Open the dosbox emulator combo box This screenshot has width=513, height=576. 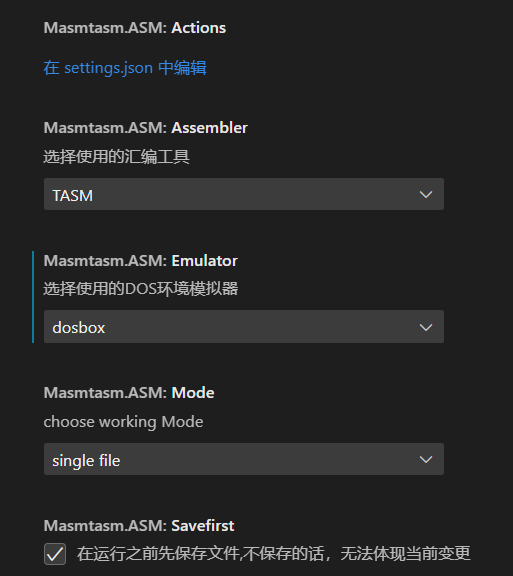(244, 327)
